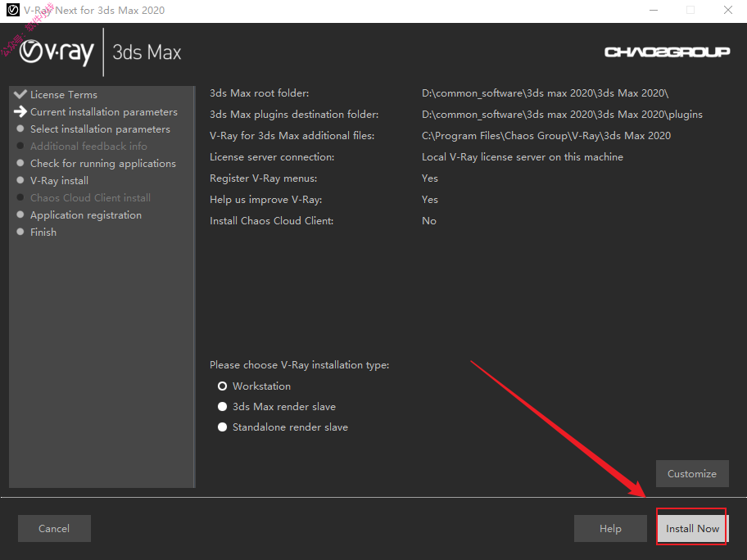Cancel the V-Ray installation
The image size is (747, 560).
click(x=54, y=529)
